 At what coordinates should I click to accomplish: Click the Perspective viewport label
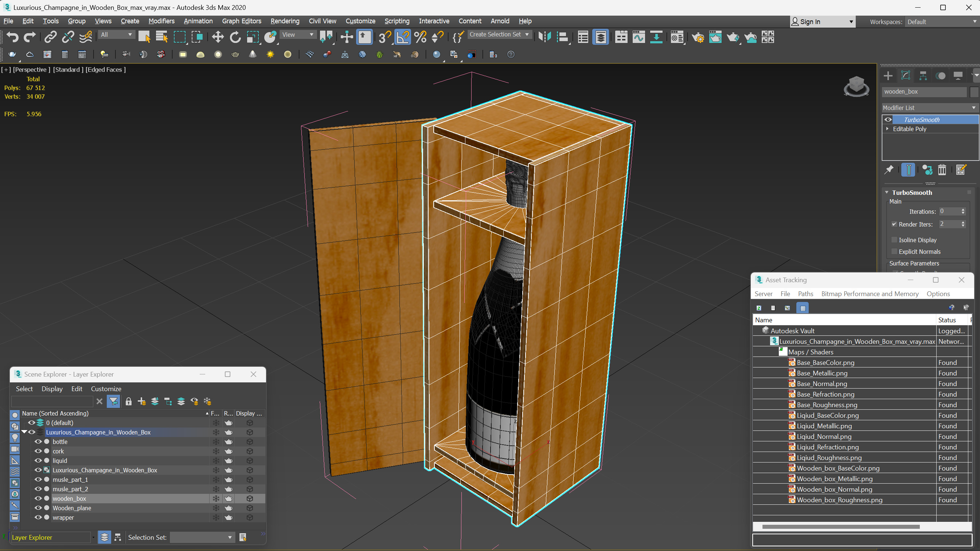click(32, 70)
